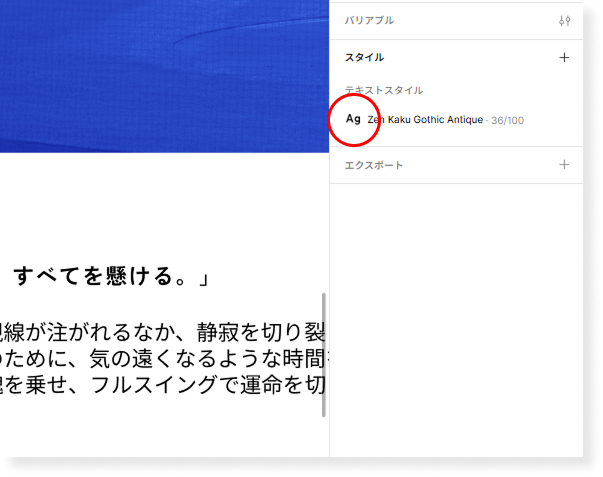Image resolution: width=603 pixels, height=477 pixels.
Task: Add an export setting with plus icon
Action: click(x=564, y=164)
